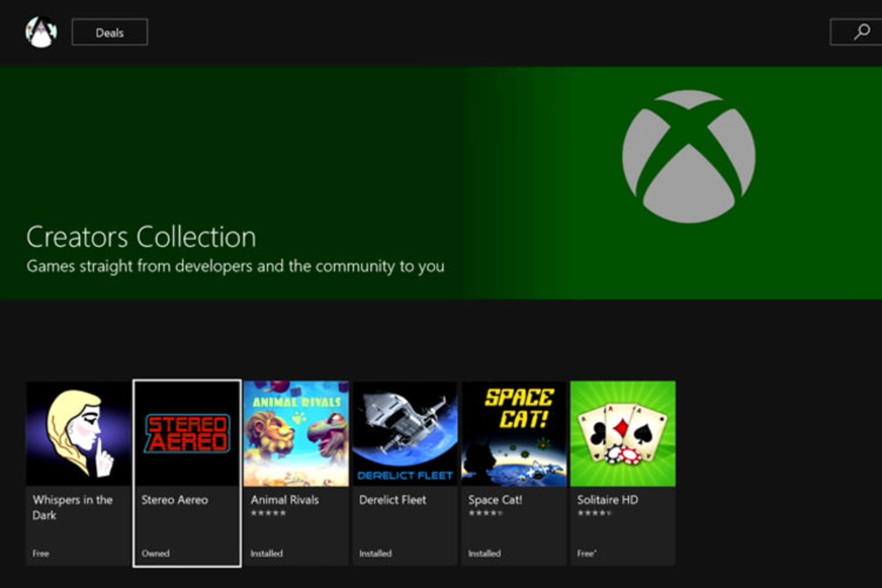Click the Animal Rivals star rating
Image resolution: width=882 pixels, height=588 pixels.
[268, 513]
